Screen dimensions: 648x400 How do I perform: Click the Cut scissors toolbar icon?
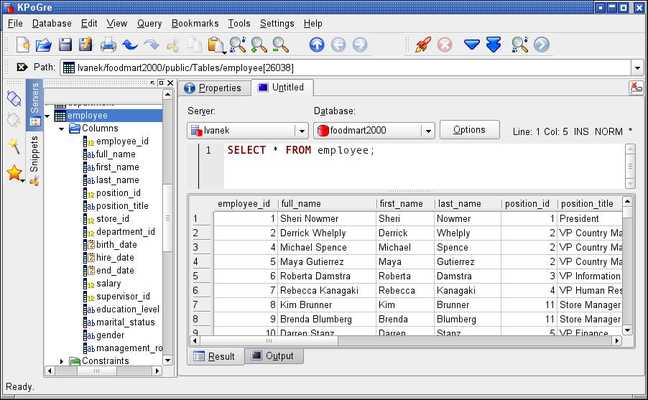172,45
